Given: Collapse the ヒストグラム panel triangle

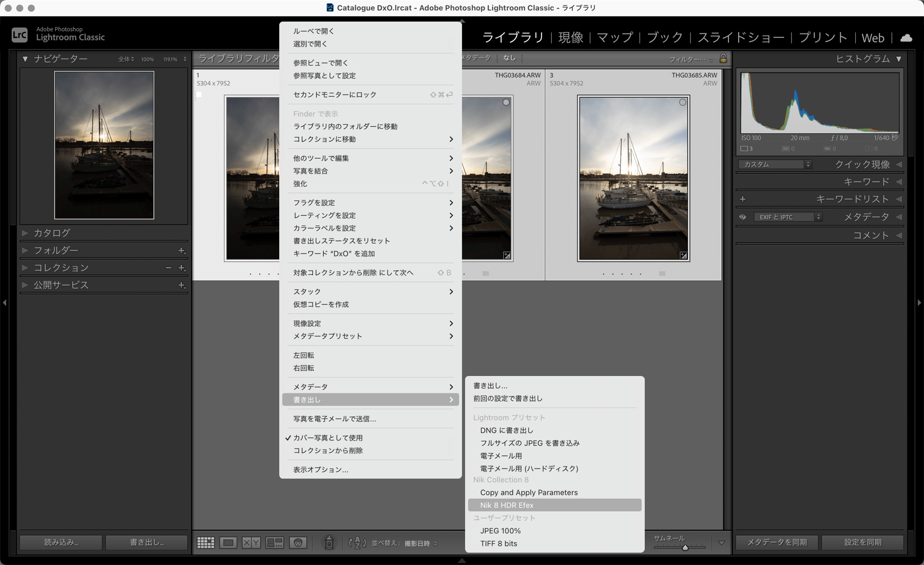Looking at the screenshot, I should 899,59.
